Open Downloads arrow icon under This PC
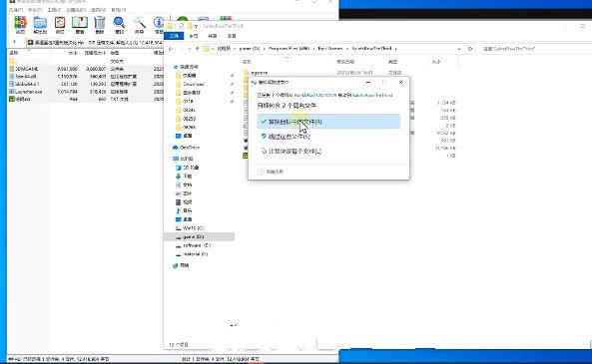 pyautogui.click(x=179, y=177)
